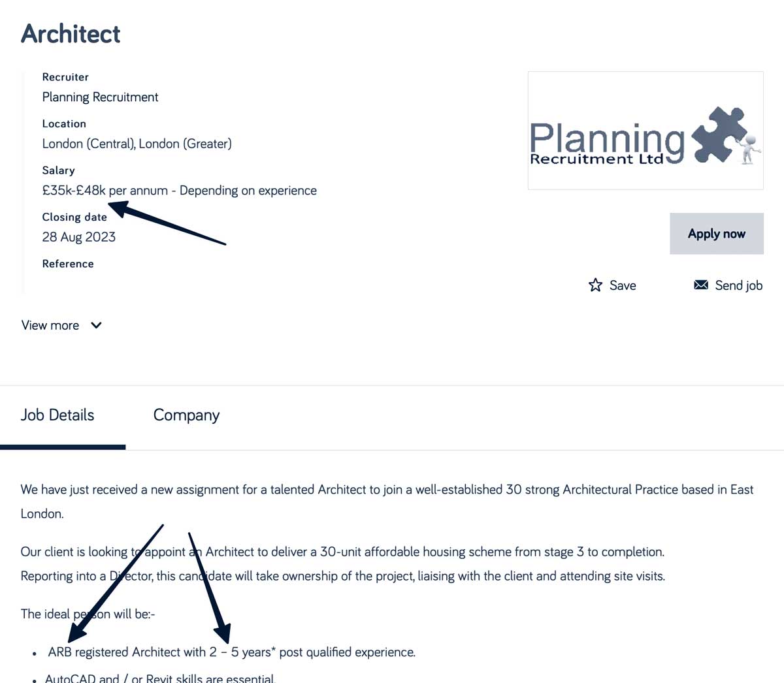Click the Save text label
The image size is (784, 683).
click(x=622, y=285)
